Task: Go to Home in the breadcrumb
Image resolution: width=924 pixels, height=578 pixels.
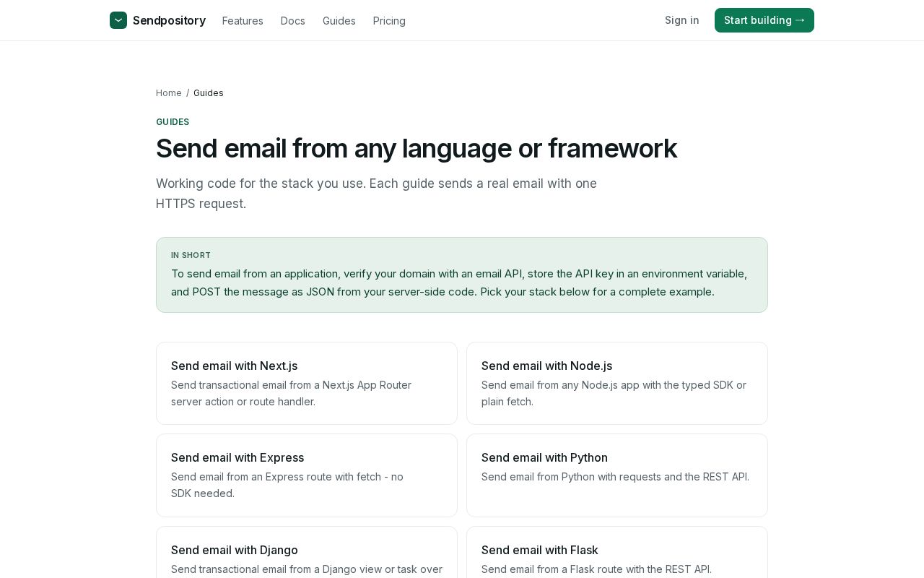Action: coord(169,93)
